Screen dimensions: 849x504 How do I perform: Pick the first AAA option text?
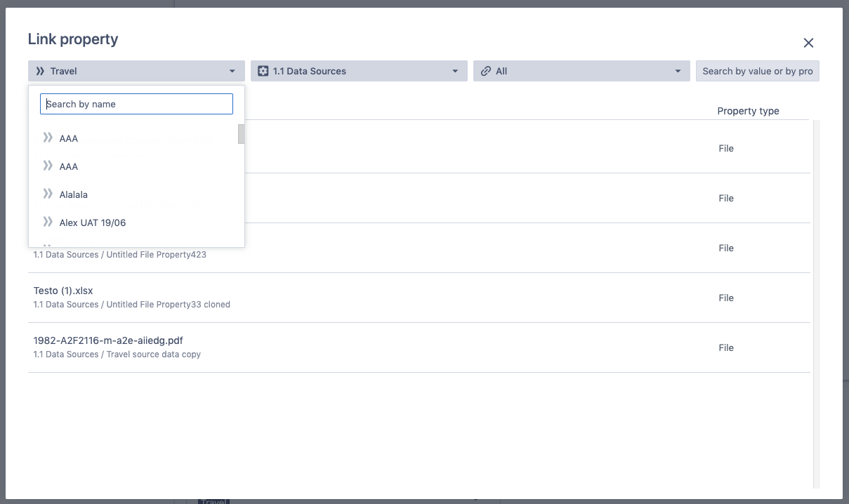click(69, 138)
